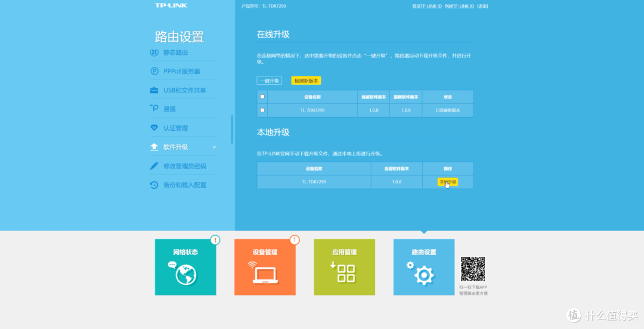This screenshot has width=644, height=329.
Task: Click the USB和文件共享 briefcase icon
Action: pyautogui.click(x=154, y=90)
